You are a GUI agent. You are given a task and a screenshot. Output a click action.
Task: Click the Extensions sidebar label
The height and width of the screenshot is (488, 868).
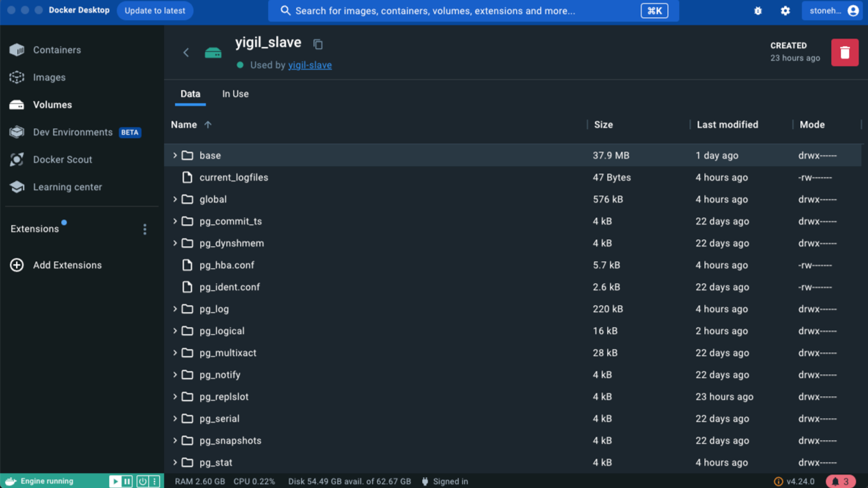point(35,229)
